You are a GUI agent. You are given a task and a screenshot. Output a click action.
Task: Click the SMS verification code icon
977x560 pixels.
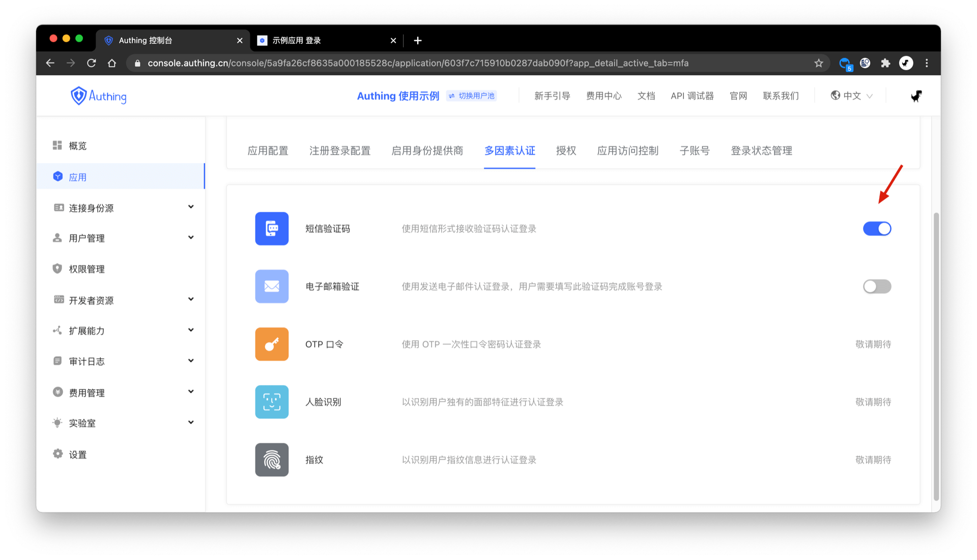(x=272, y=228)
